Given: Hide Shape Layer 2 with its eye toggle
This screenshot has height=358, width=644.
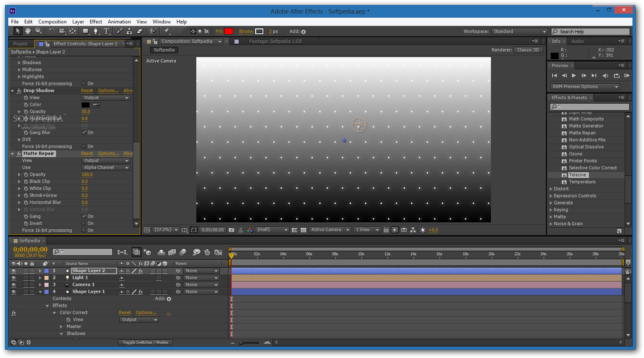Looking at the screenshot, I should tap(14, 271).
